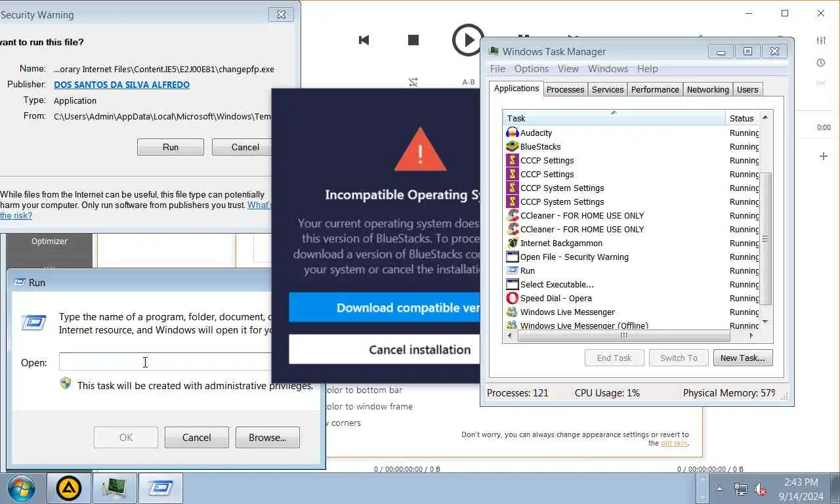This screenshot has height=504, width=840.
Task: Open the history clock icon in media player
Action: (x=821, y=63)
